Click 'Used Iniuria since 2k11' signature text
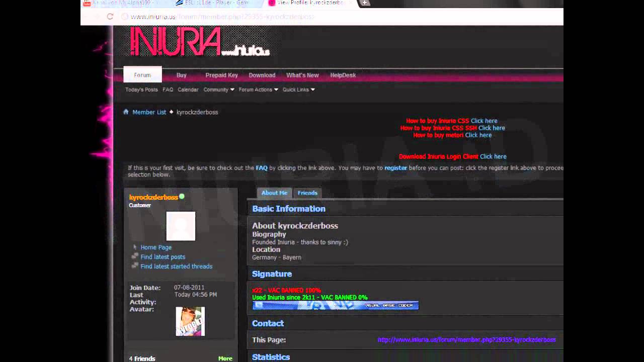Image resolution: width=644 pixels, height=362 pixels. click(x=310, y=298)
